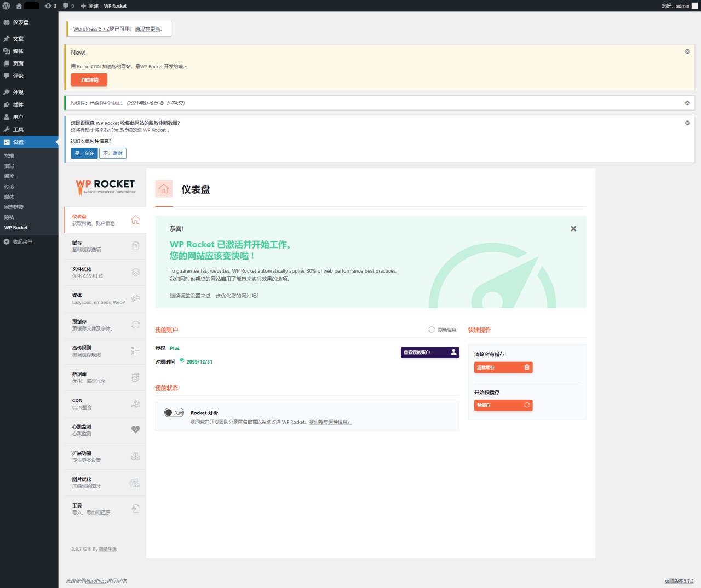Open 常规 general settings submenu
The width and height of the screenshot is (701, 588).
[x=9, y=156]
